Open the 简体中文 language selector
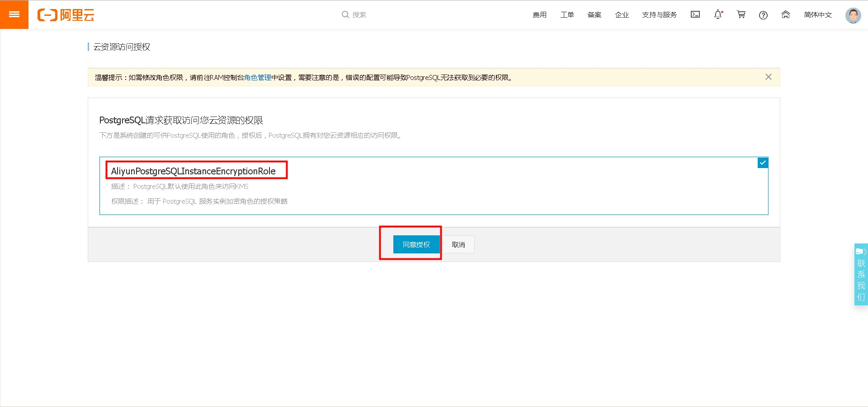 [818, 15]
